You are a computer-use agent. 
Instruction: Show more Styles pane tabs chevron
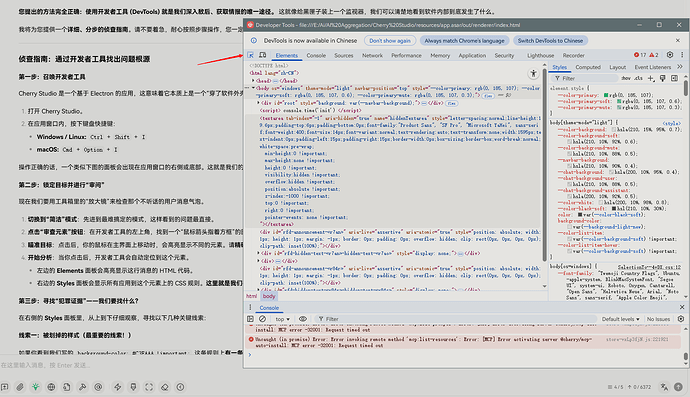[x=680, y=67]
